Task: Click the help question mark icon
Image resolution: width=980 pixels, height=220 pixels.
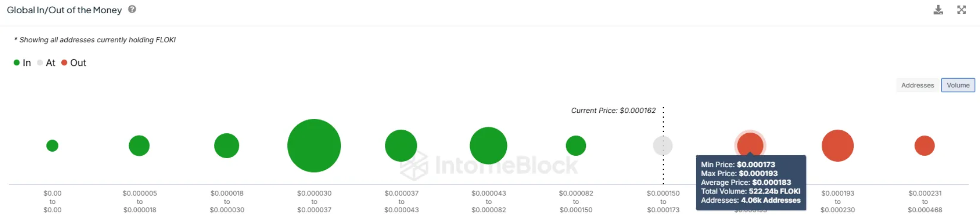Action: coord(132,9)
